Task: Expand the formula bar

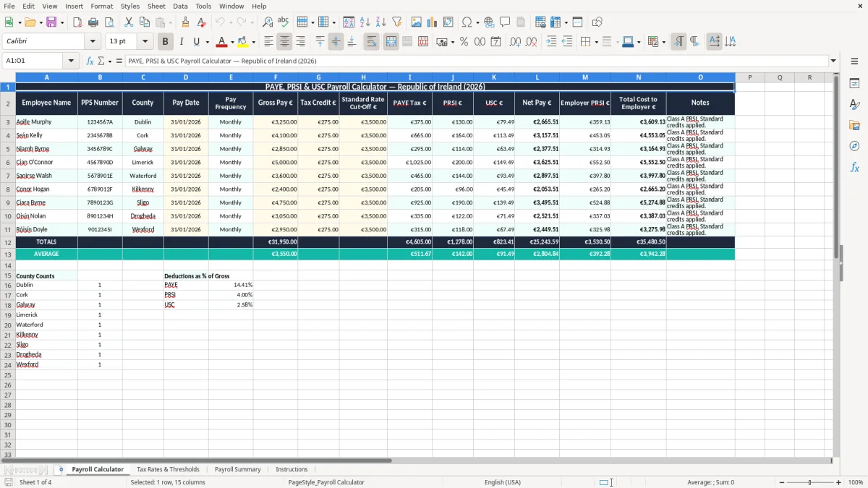Action: [x=833, y=61]
